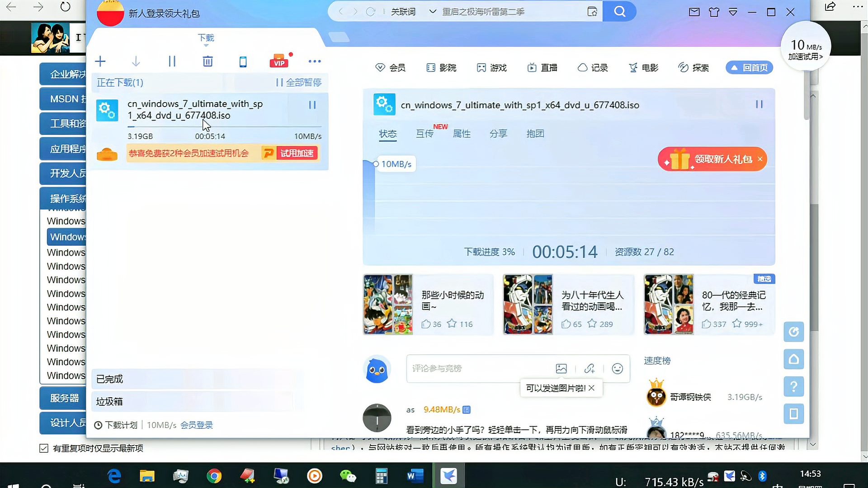Click the phone icon in right sidebar

point(794,414)
